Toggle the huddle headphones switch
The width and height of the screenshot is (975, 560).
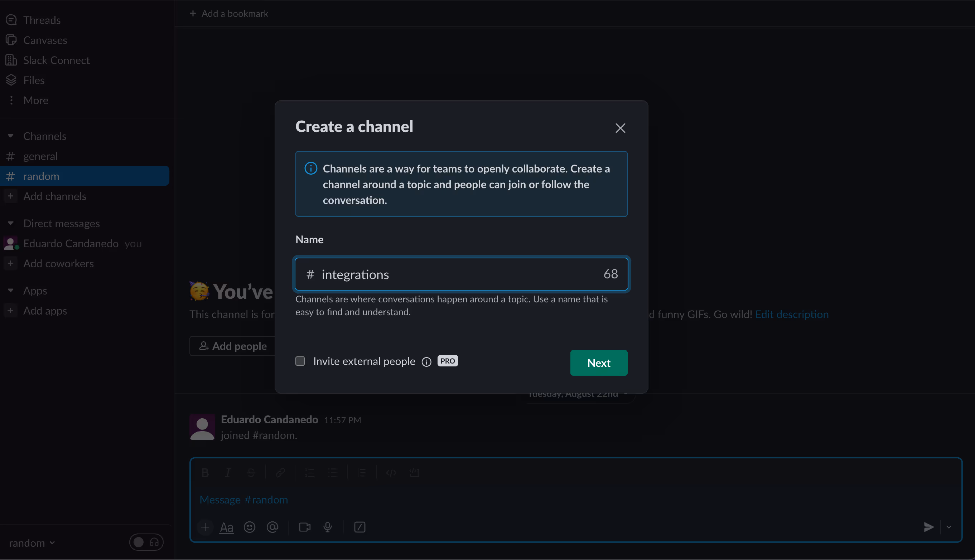[146, 542]
